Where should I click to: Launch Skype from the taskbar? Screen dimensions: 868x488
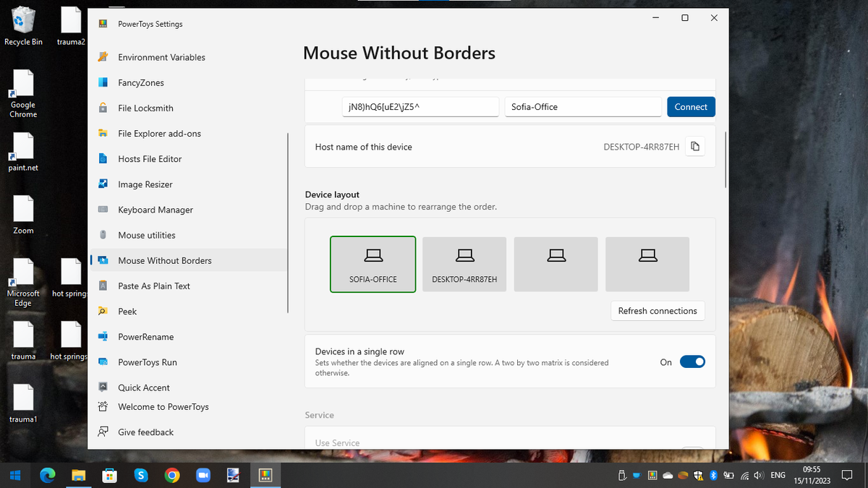point(141,475)
